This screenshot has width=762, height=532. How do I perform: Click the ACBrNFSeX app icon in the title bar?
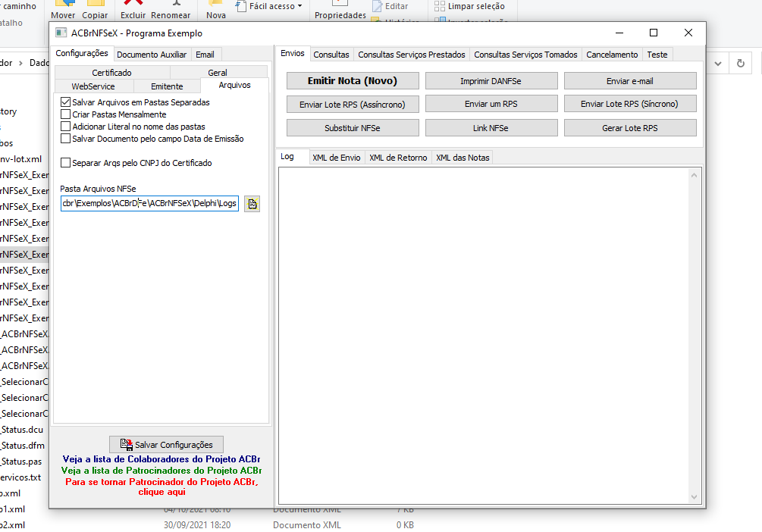61,33
